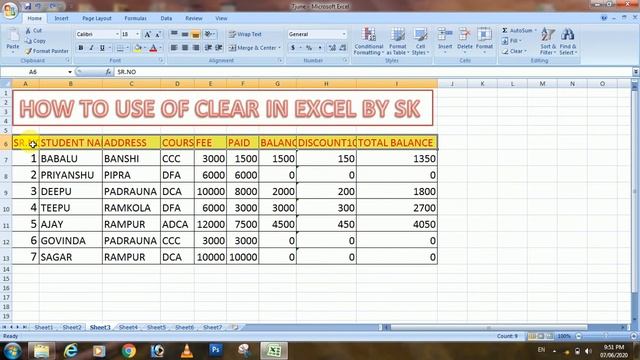
Task: Click the zoom slider in status bar
Action: tap(606, 336)
